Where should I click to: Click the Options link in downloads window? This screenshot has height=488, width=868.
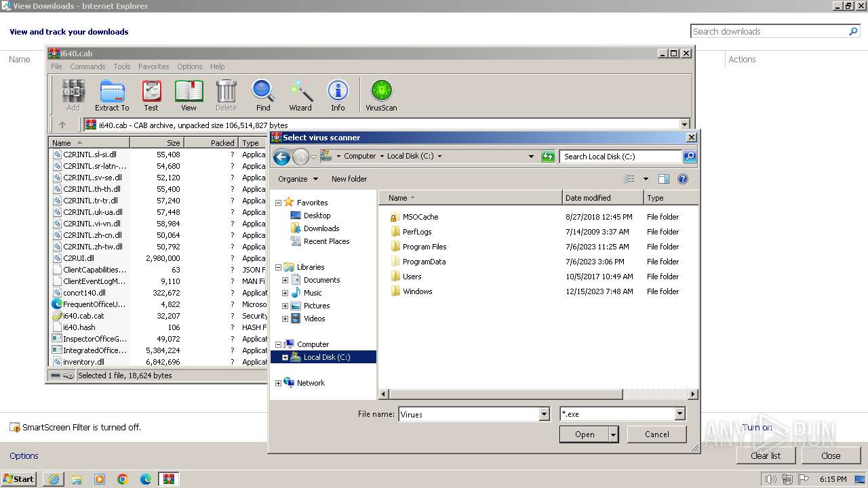click(24, 455)
